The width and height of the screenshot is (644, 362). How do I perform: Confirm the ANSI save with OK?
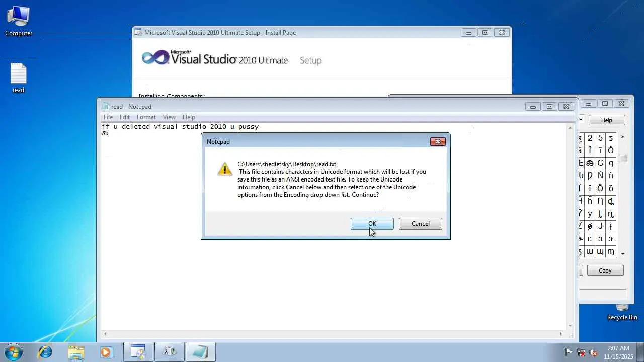[x=372, y=224]
